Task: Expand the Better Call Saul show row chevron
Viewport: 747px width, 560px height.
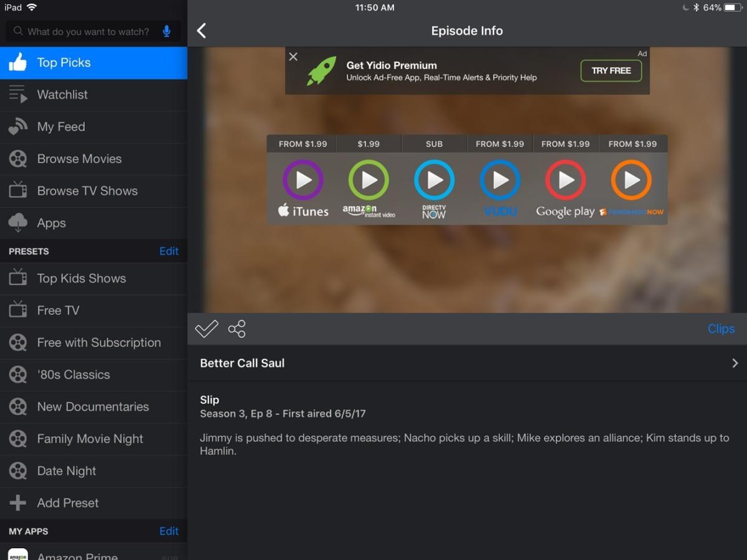Action: click(x=735, y=363)
